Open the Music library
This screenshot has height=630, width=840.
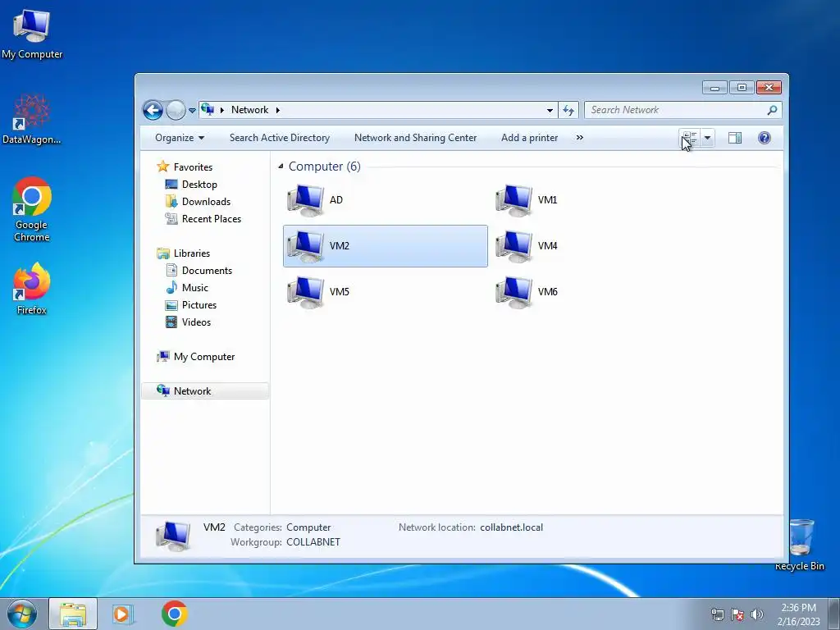195,288
